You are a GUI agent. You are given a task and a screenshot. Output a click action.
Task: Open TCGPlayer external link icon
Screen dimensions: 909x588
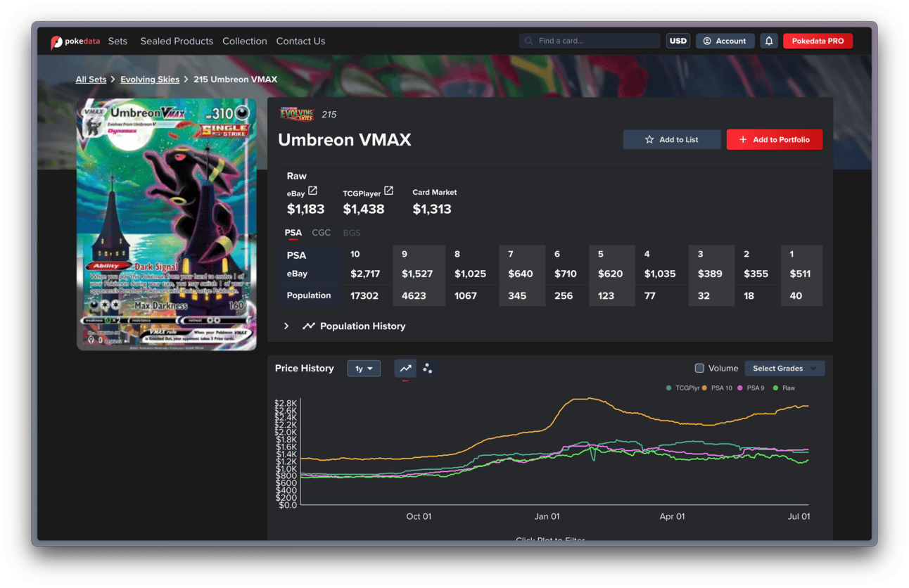coord(388,191)
